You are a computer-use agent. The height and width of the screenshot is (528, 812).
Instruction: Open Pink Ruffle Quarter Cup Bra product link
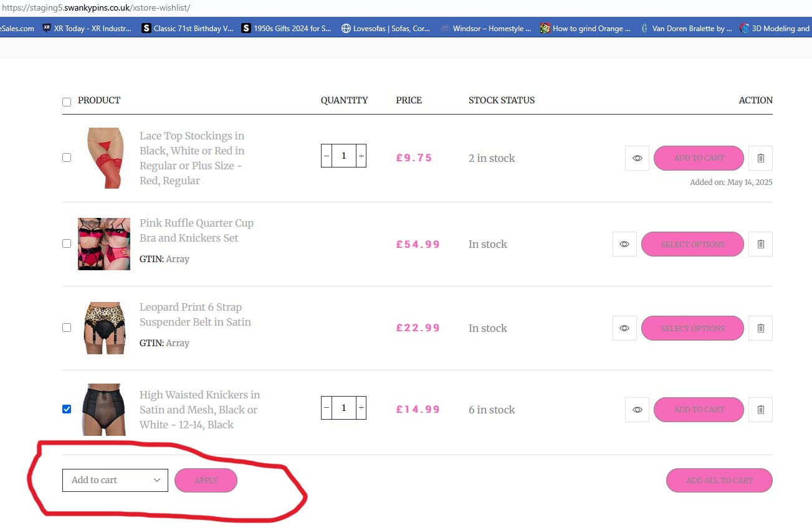tap(196, 230)
